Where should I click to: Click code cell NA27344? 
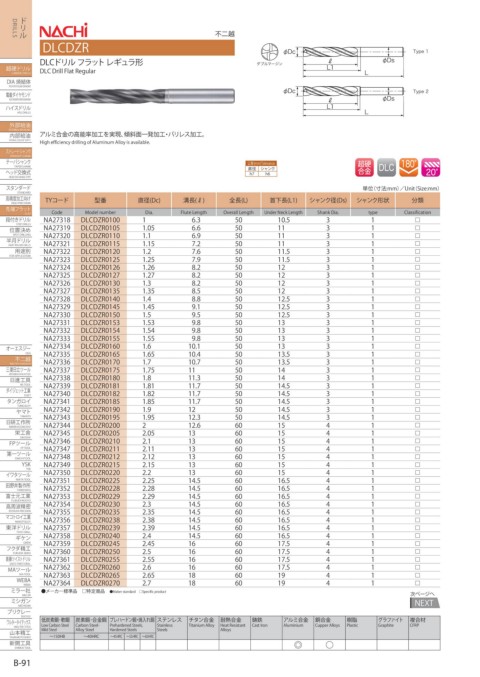[57, 425]
